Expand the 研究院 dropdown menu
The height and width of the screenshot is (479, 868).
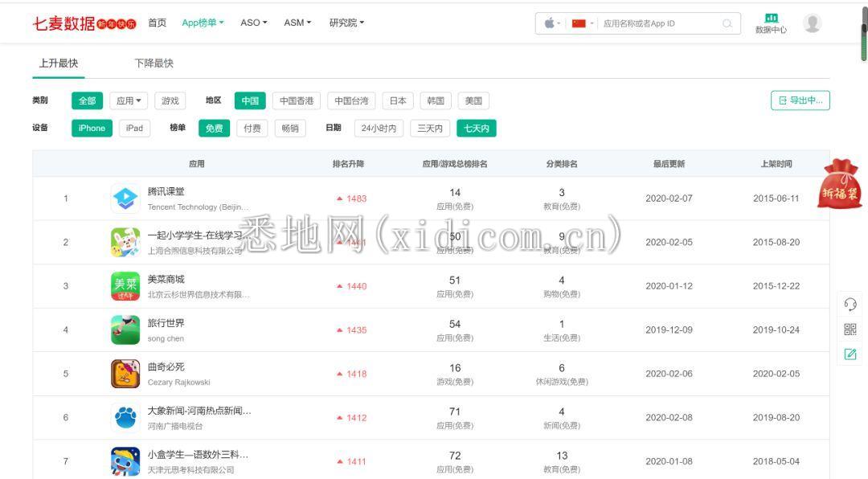tap(346, 23)
